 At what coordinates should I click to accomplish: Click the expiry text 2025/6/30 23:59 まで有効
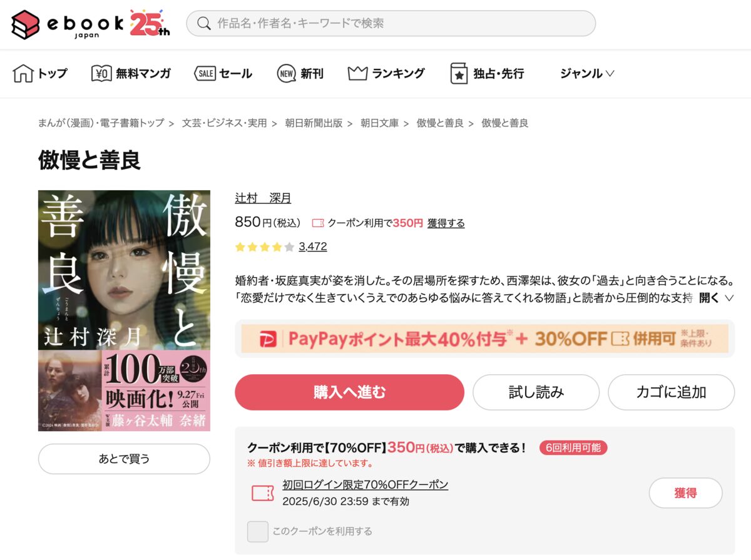coord(345,501)
